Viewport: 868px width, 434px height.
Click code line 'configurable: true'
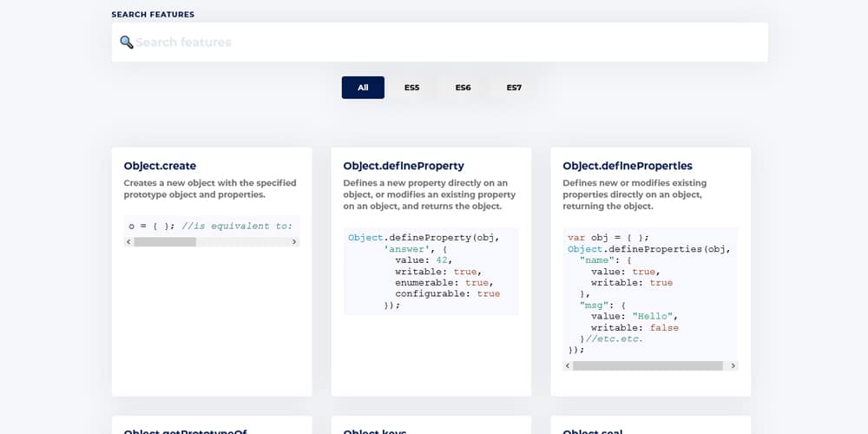point(447,294)
